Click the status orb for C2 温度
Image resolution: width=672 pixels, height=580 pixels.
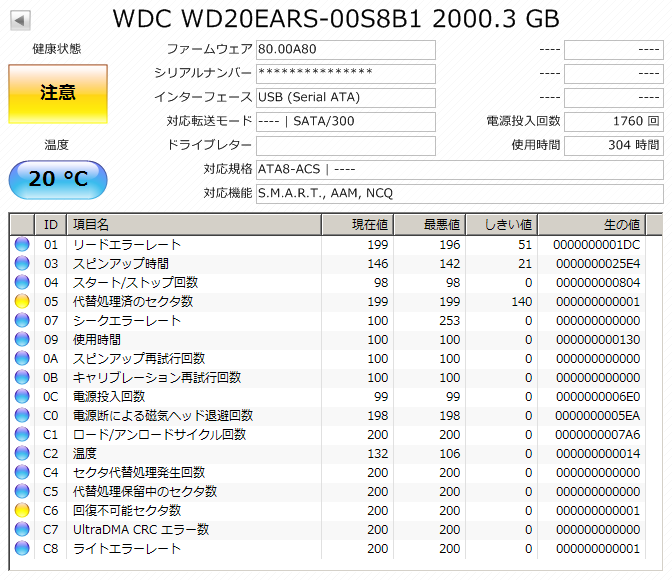22,453
